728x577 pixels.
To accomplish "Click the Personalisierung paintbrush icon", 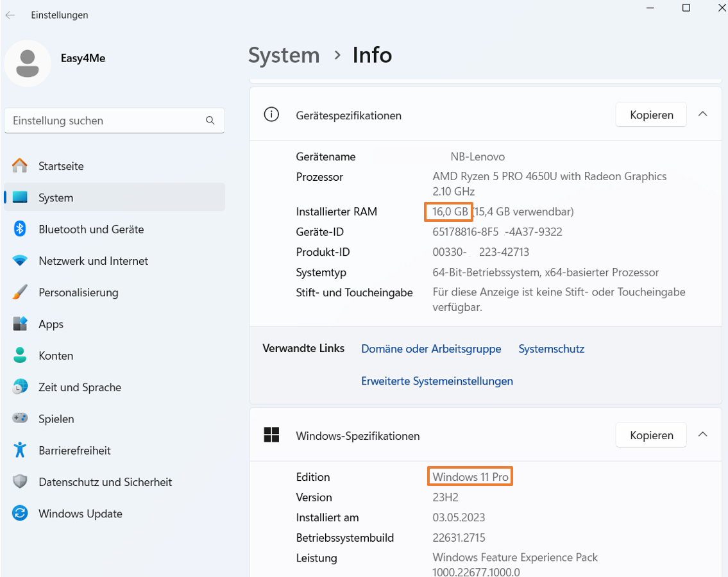I will point(20,292).
